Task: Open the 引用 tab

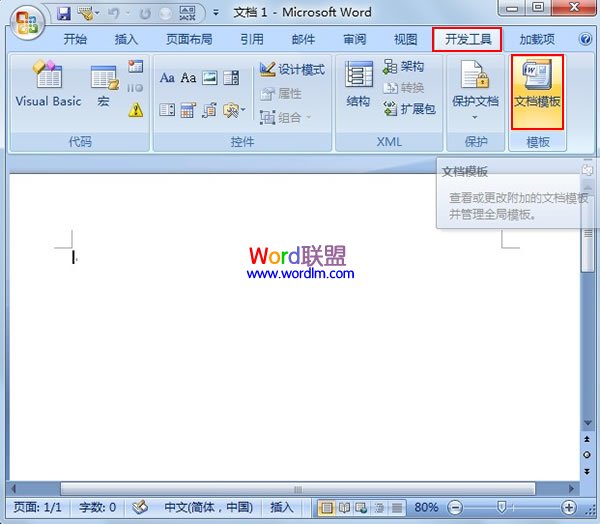Action: (252, 39)
